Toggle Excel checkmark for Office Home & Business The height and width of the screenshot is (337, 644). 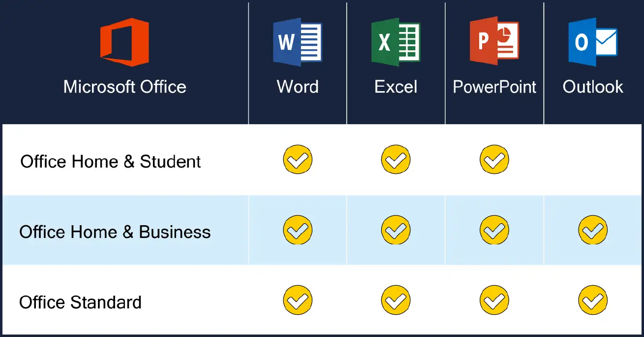coord(396,230)
